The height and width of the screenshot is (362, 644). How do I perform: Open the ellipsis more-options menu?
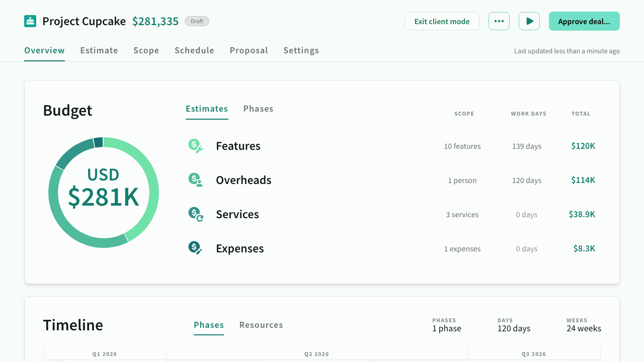point(499,21)
